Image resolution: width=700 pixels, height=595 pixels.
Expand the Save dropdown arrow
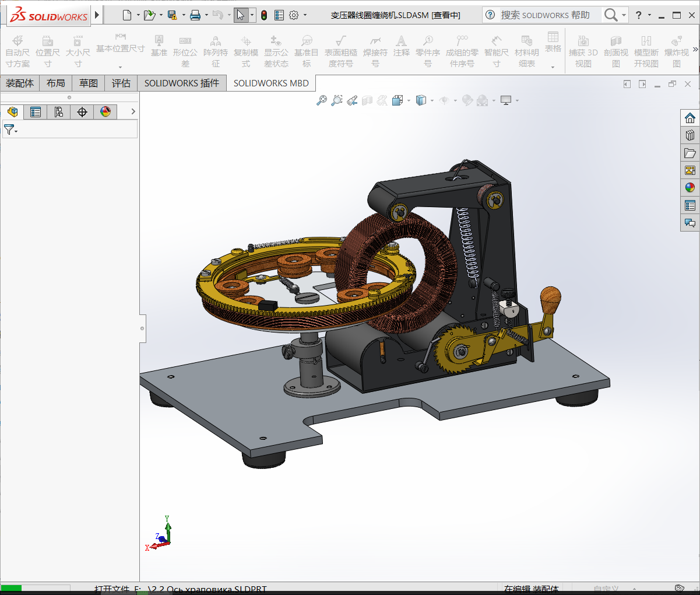(x=184, y=15)
